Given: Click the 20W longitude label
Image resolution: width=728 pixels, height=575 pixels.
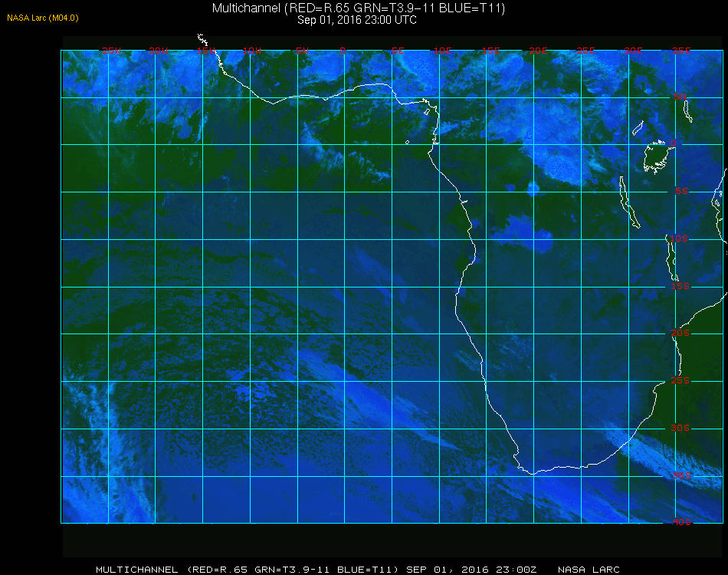Looking at the screenshot, I should pos(159,51).
